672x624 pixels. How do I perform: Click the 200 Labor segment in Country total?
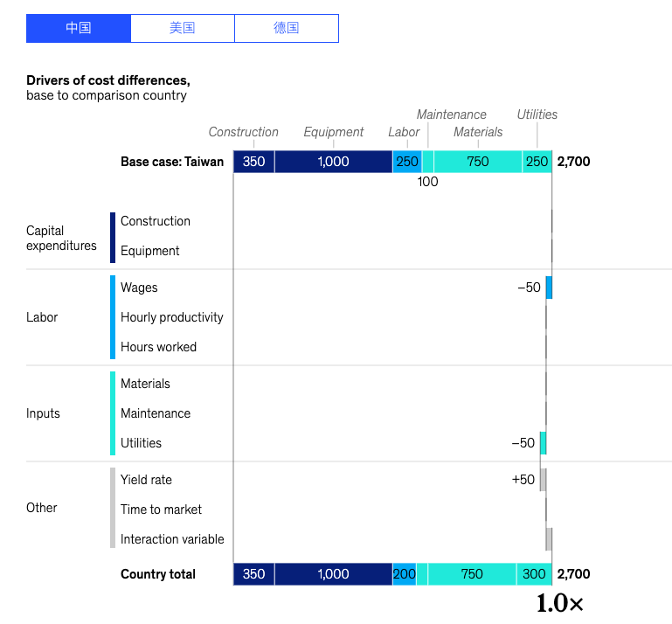(x=404, y=574)
